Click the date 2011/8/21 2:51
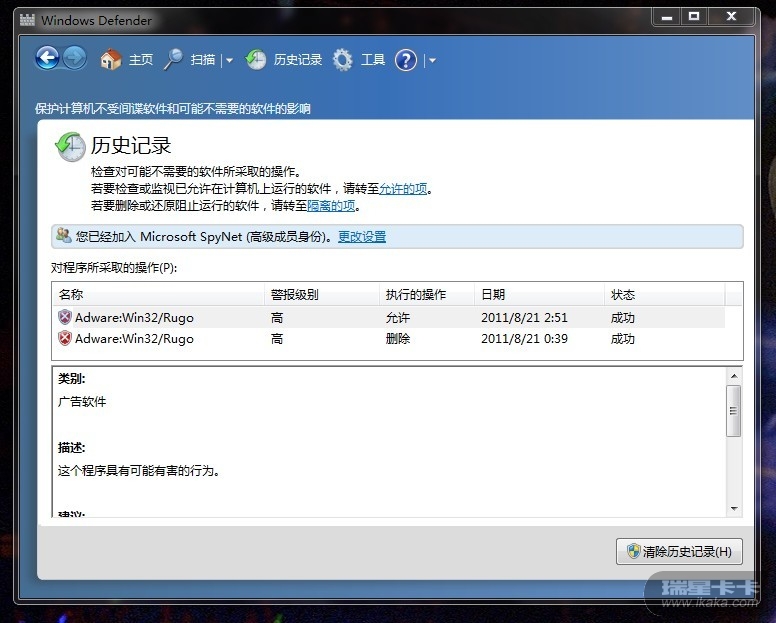Viewport: 776px width, 623px height. click(524, 317)
